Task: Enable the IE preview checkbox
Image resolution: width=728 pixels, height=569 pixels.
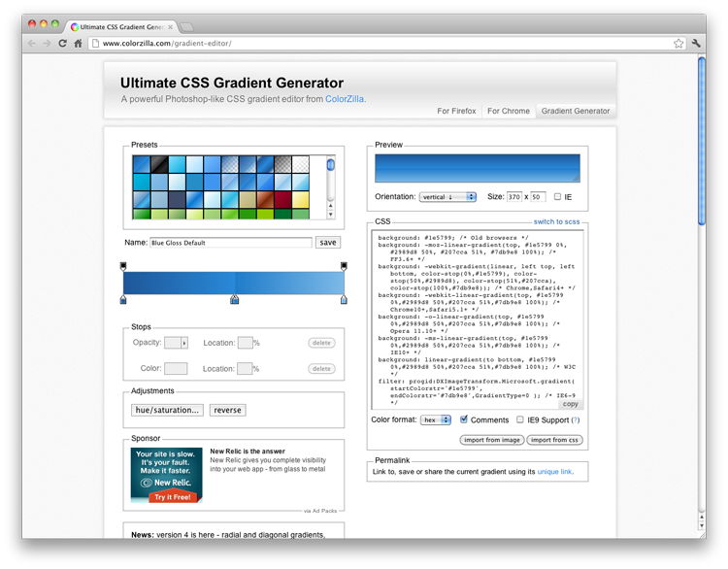Action: pos(557,196)
